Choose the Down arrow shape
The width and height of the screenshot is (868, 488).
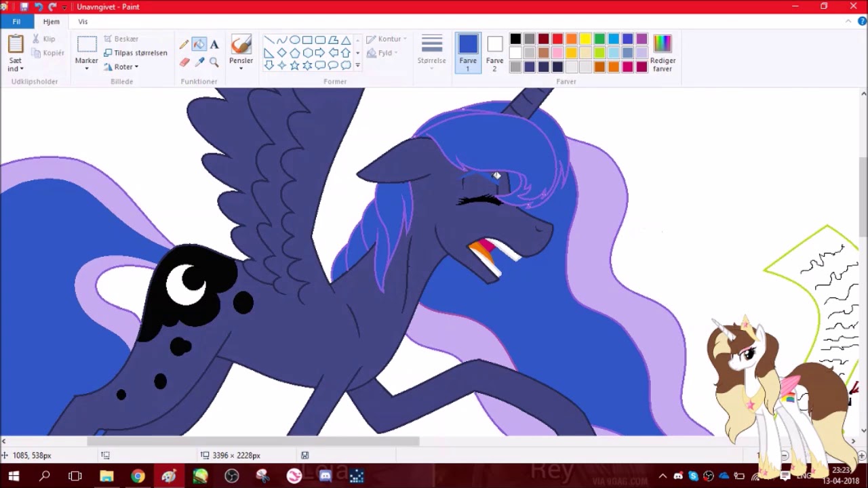click(269, 66)
